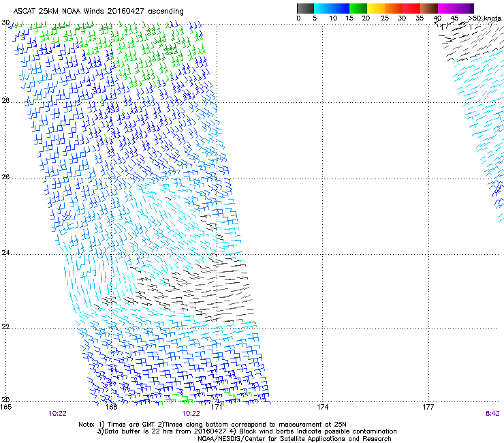
Task: Select the gray 0-5 knots color swatch
Action: (305, 8)
